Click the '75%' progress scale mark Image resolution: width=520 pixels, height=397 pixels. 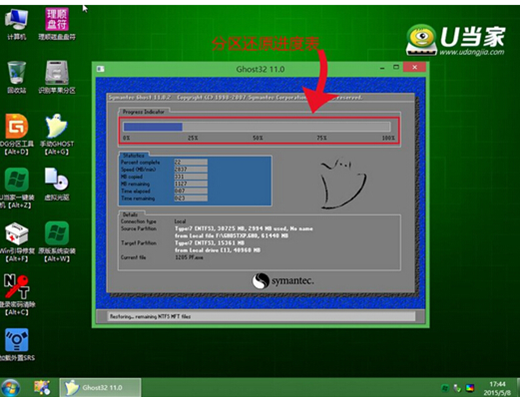(322, 138)
